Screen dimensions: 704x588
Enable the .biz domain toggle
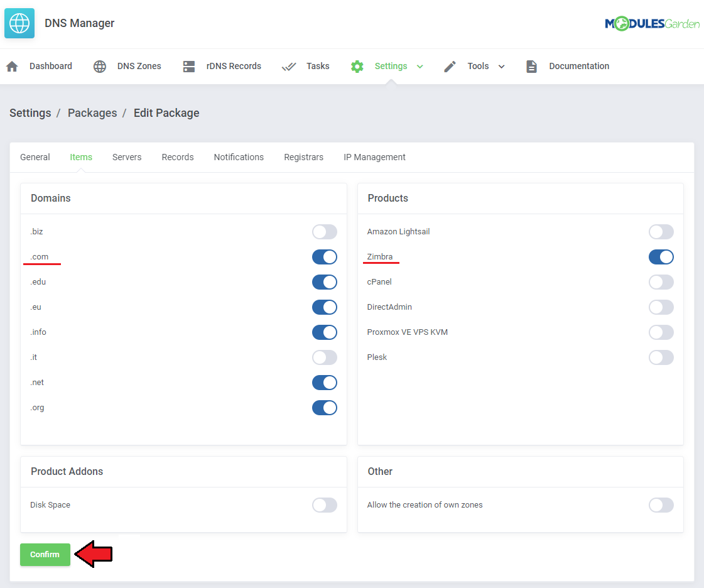coord(325,232)
